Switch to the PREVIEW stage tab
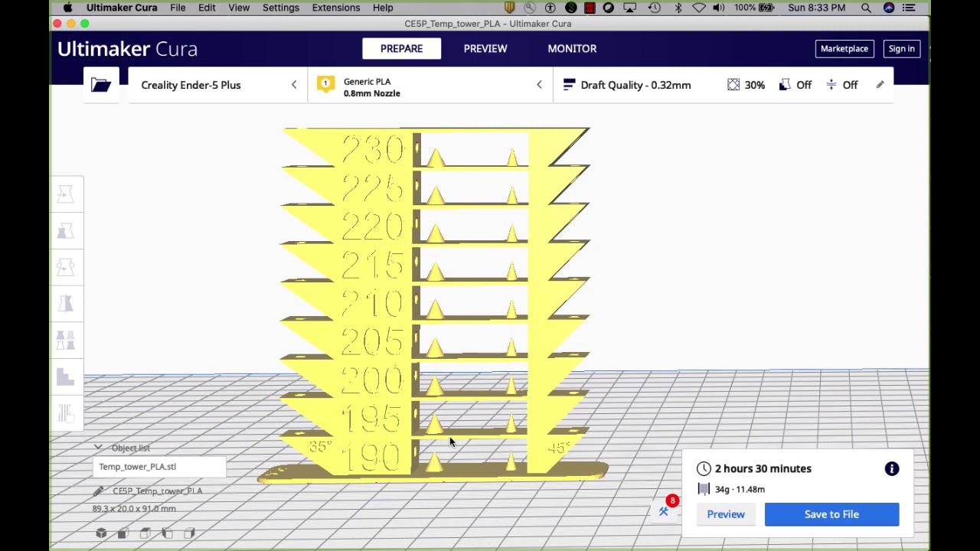Screen dimensions: 980x551 [x=485, y=48]
